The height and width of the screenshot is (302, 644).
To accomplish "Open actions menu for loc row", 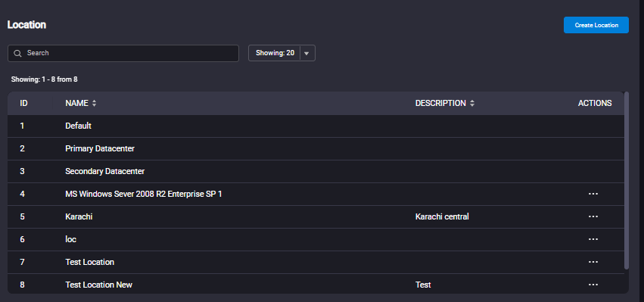I will (x=593, y=239).
